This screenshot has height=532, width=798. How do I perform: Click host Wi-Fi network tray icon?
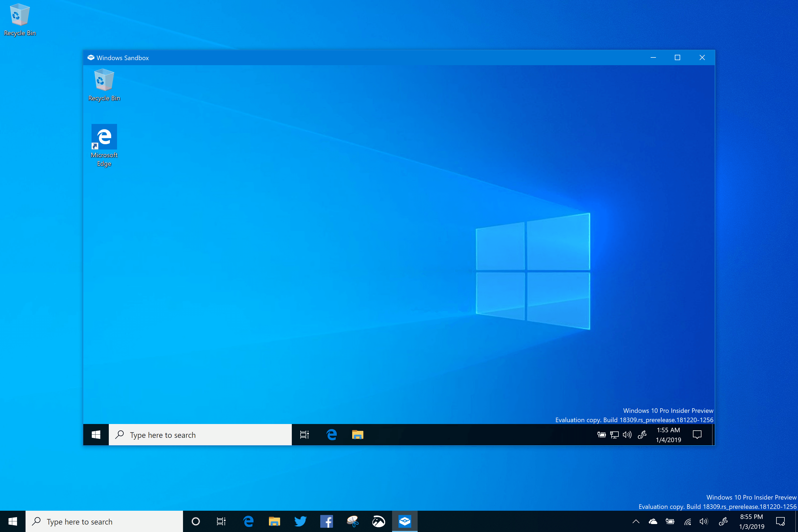click(x=688, y=521)
